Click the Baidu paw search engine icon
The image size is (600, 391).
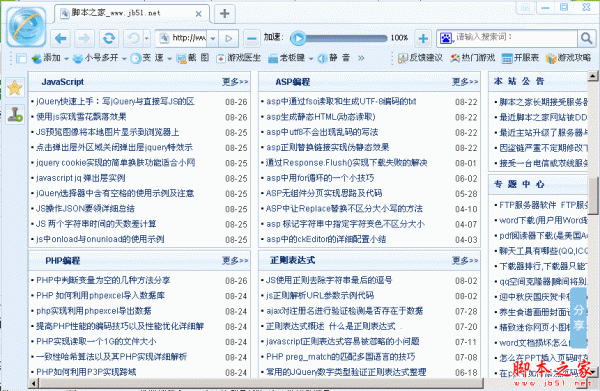(446, 38)
